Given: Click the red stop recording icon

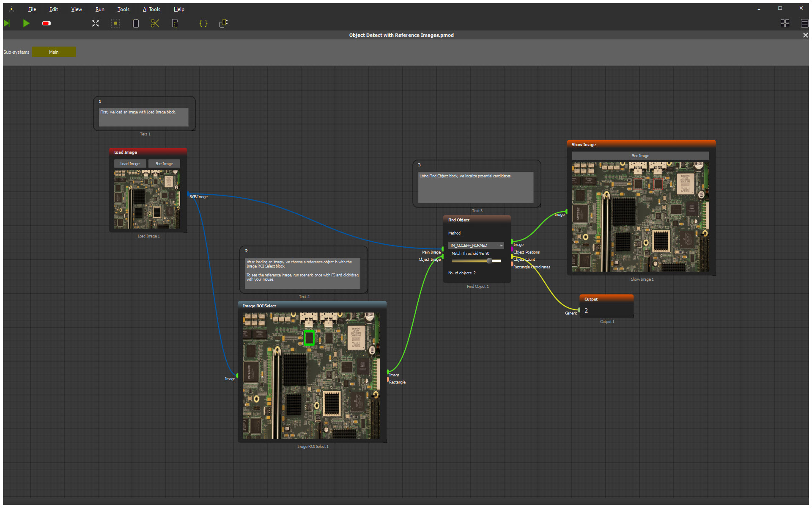Looking at the screenshot, I should pos(46,23).
